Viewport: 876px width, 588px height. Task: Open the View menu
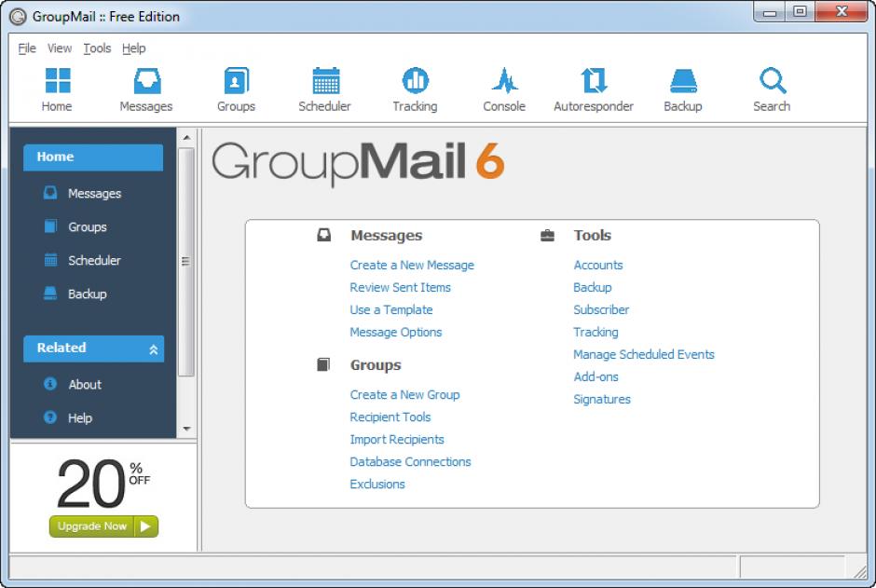60,48
